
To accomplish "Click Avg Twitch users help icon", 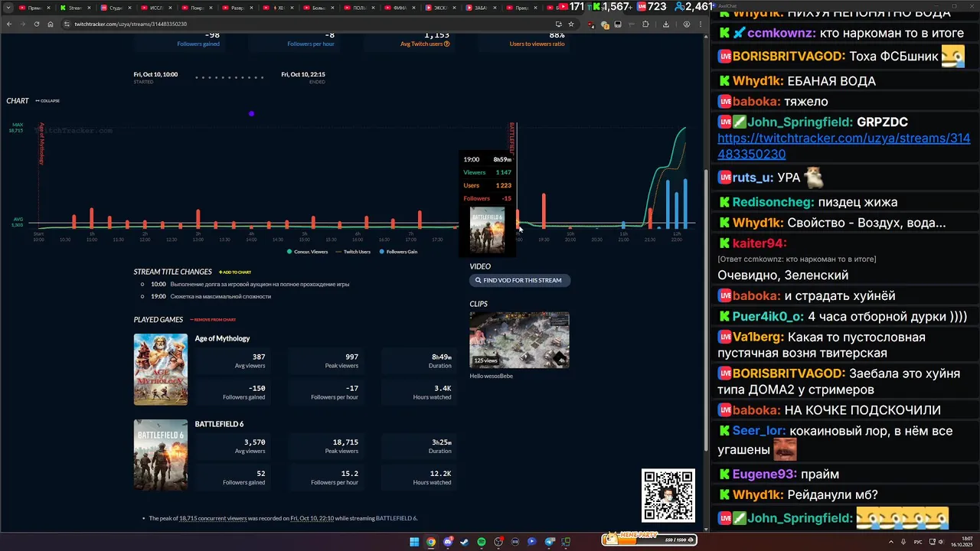I will tap(447, 44).
